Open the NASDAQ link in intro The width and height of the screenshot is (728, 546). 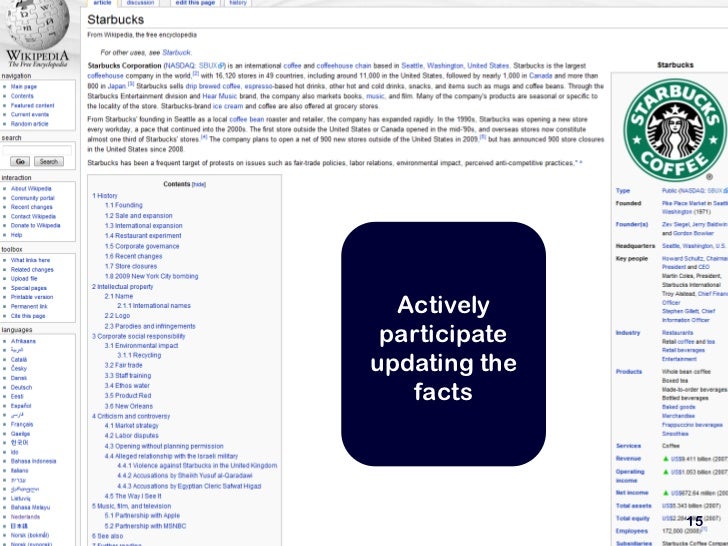pos(181,66)
